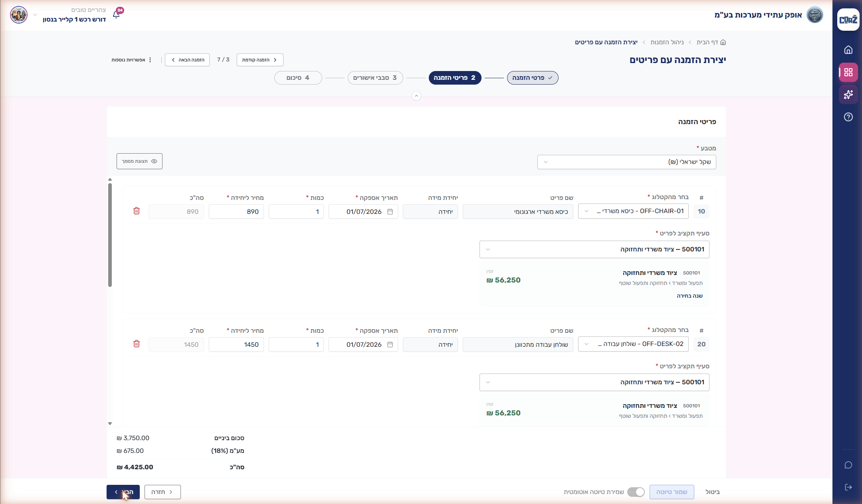Click unit price field showing 890
Image resolution: width=862 pixels, height=504 pixels.
pos(236,211)
